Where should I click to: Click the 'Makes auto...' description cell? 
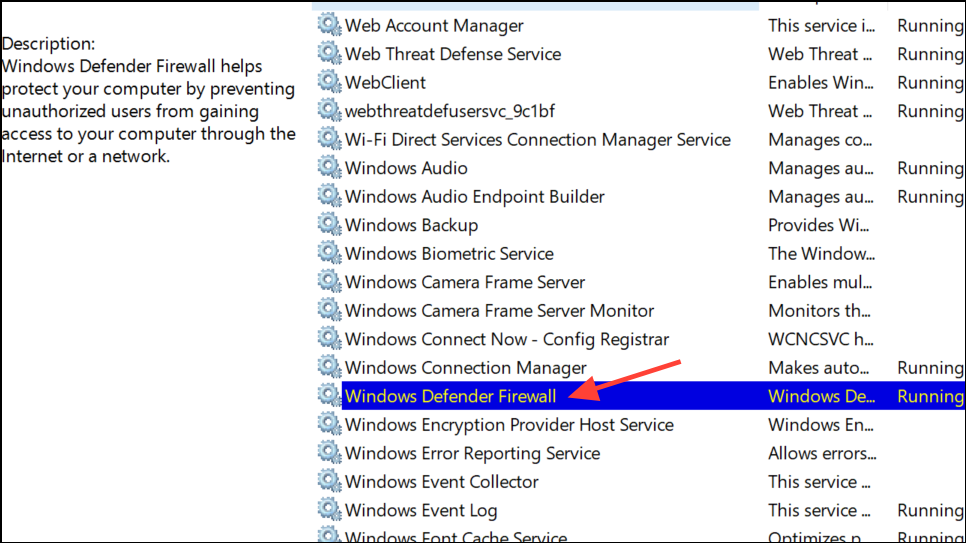click(819, 368)
